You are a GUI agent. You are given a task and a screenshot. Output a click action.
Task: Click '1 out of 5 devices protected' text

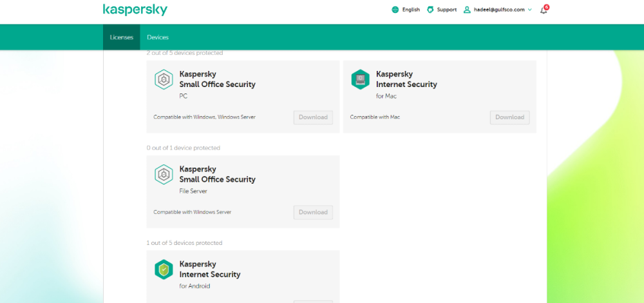pyautogui.click(x=184, y=242)
